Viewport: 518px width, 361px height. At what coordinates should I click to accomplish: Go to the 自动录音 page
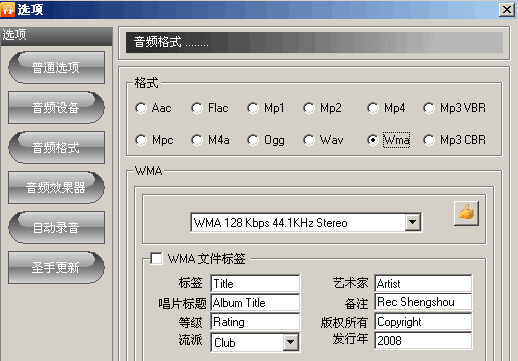(x=56, y=227)
